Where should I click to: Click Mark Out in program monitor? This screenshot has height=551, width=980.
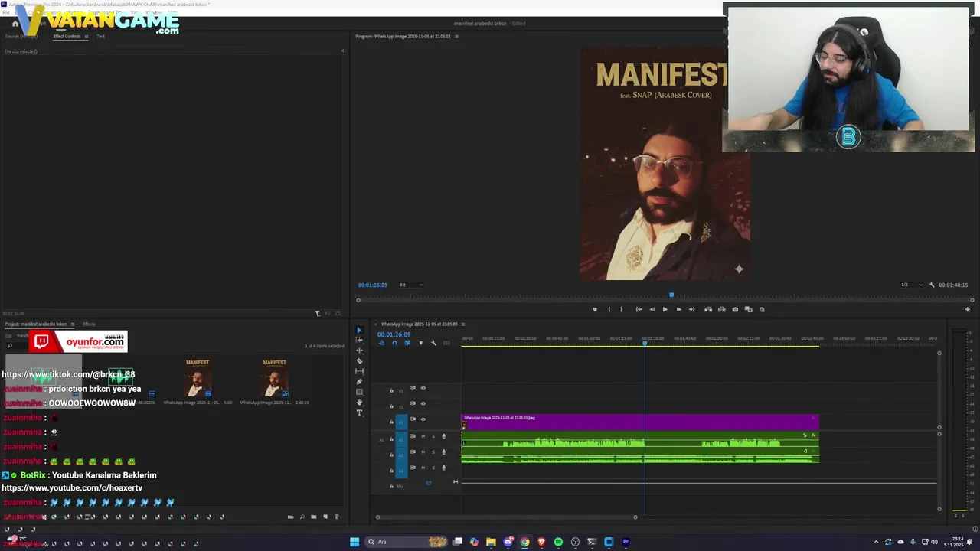621,309
